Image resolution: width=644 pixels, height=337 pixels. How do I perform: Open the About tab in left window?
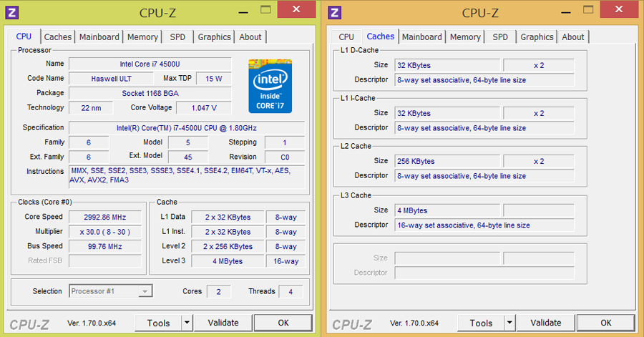(250, 37)
